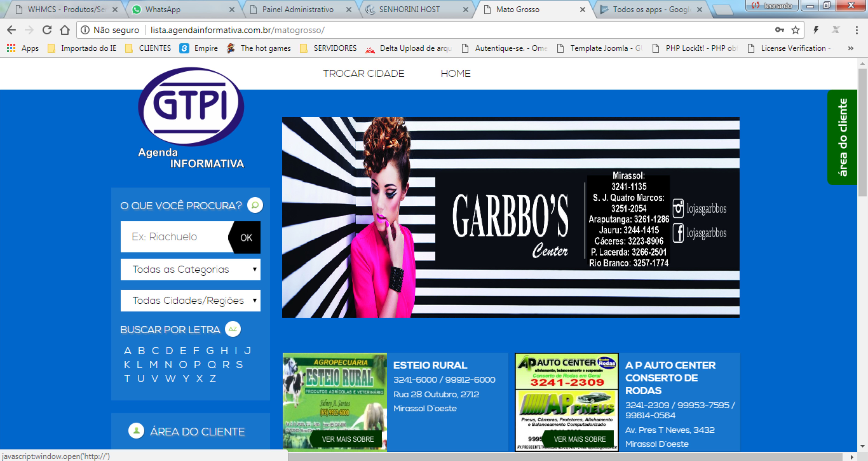This screenshot has height=461, width=868.
Task: Click the user icon by ÁREA DO CLIENTE
Action: pyautogui.click(x=136, y=431)
